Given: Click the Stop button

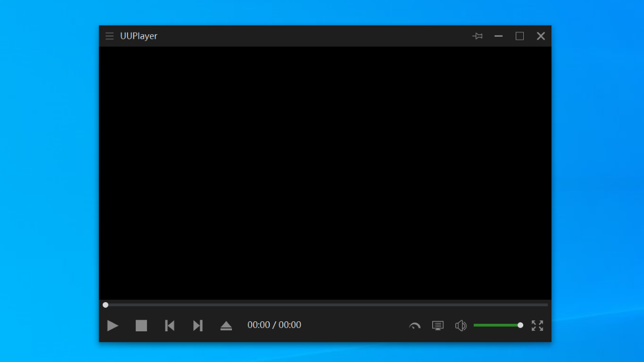Looking at the screenshot, I should pyautogui.click(x=141, y=326).
